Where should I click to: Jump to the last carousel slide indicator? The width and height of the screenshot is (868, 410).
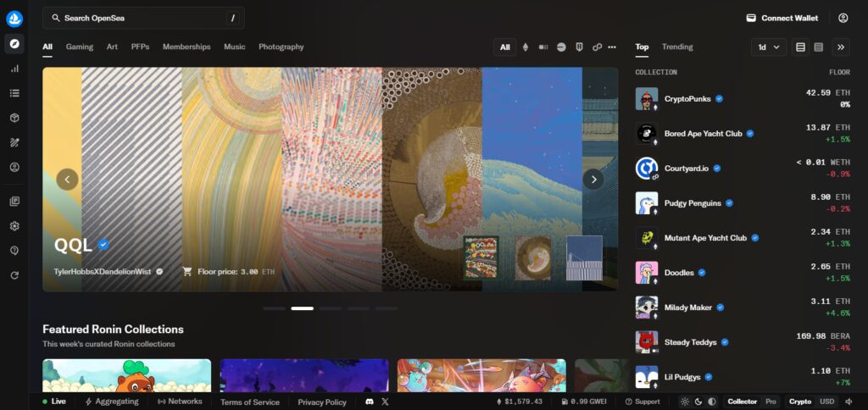pyautogui.click(x=387, y=308)
